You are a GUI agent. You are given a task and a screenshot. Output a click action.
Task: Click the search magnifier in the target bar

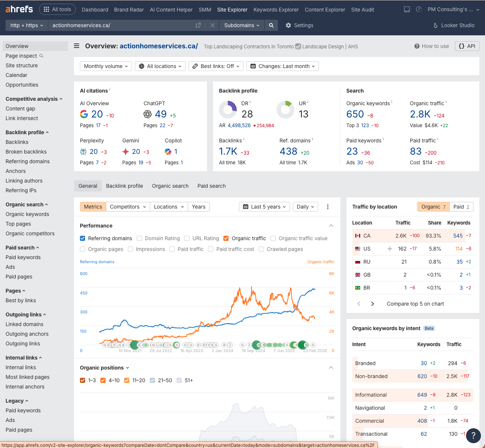[x=271, y=25]
